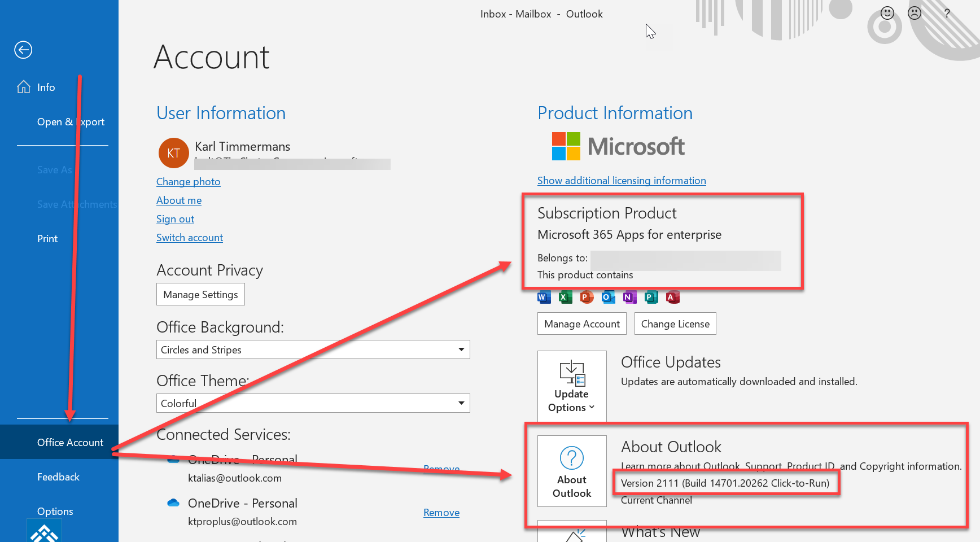Screen dimensions: 980x542
Task: Click the back arrow to leave Backstage
Action: coord(23,50)
